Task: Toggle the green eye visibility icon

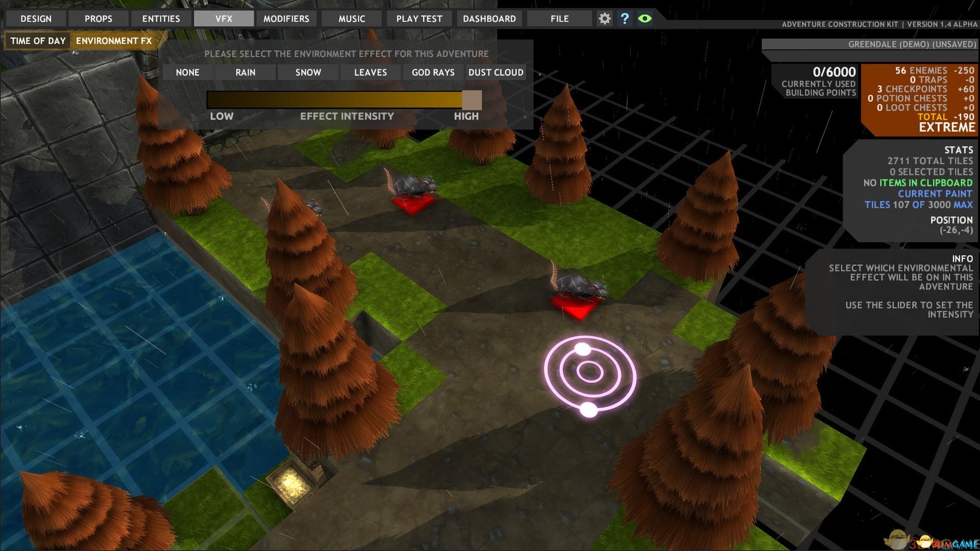Action: click(645, 19)
